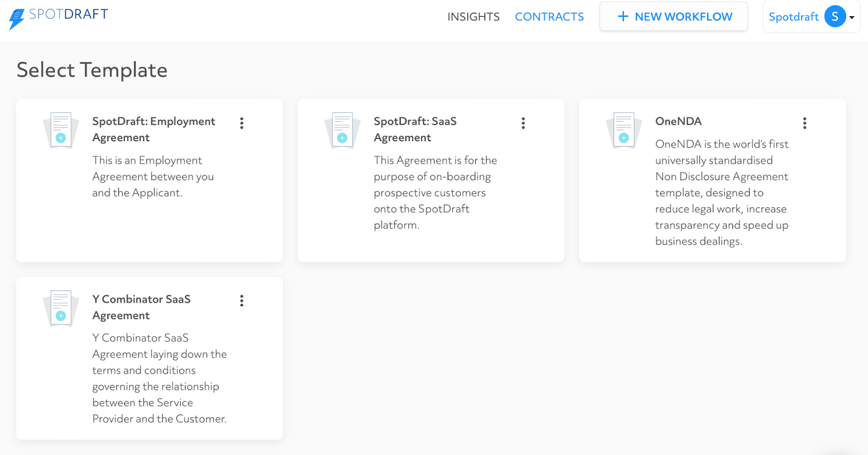Click the blue S user avatar
This screenshot has height=455, width=868.
835,16
